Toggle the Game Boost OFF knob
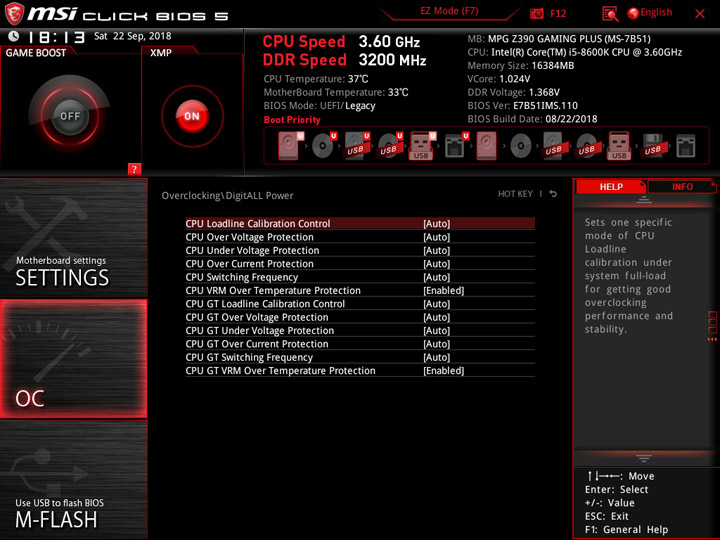This screenshot has width=720, height=540. 70,116
